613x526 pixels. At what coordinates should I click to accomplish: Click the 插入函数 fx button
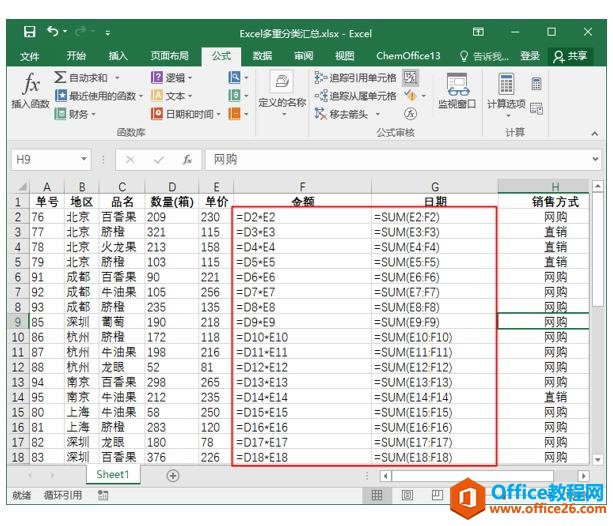click(30, 90)
